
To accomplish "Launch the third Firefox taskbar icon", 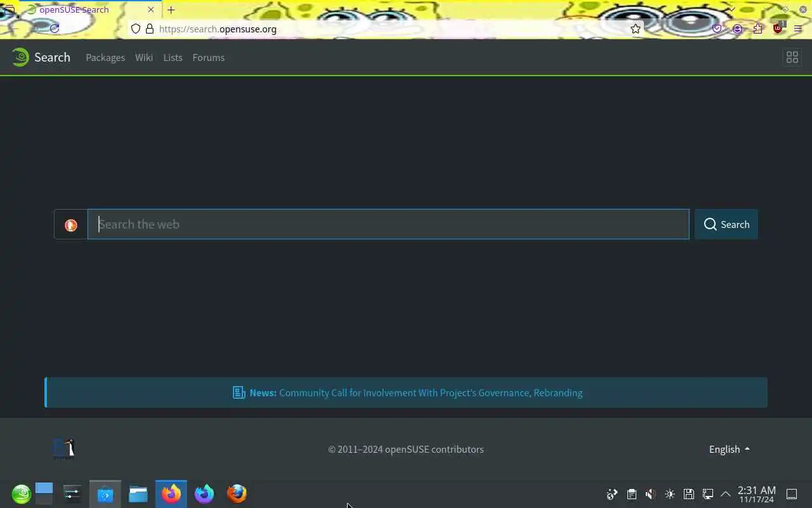I will click(237, 493).
